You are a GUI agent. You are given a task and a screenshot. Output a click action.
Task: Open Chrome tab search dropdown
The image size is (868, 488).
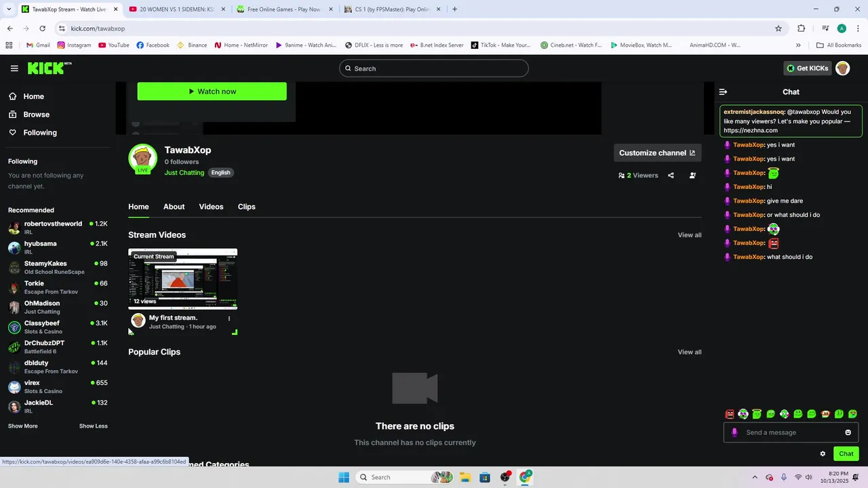8,9
